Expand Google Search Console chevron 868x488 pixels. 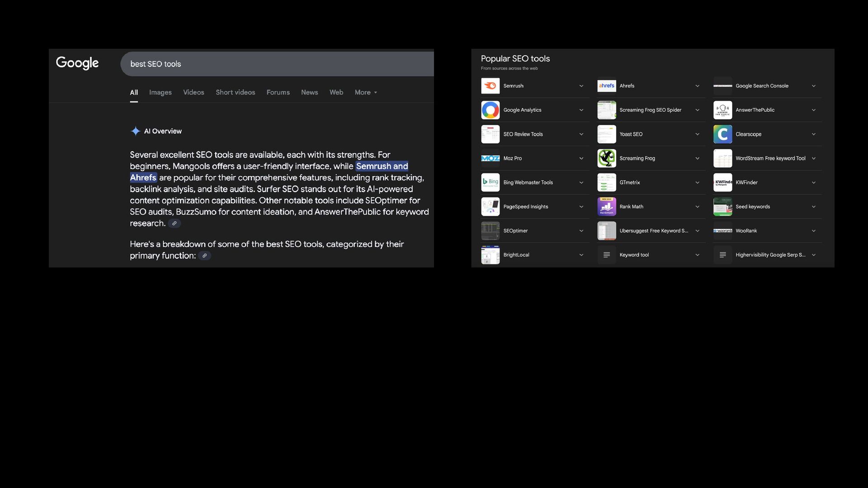coord(813,86)
